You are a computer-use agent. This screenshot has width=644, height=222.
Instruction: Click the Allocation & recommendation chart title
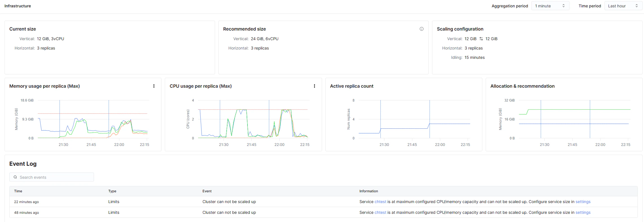(522, 86)
